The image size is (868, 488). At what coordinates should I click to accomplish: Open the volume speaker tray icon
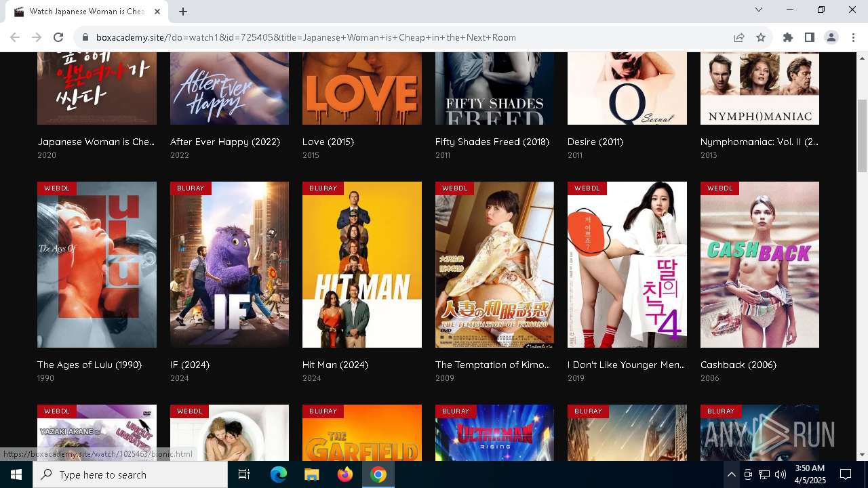781,474
